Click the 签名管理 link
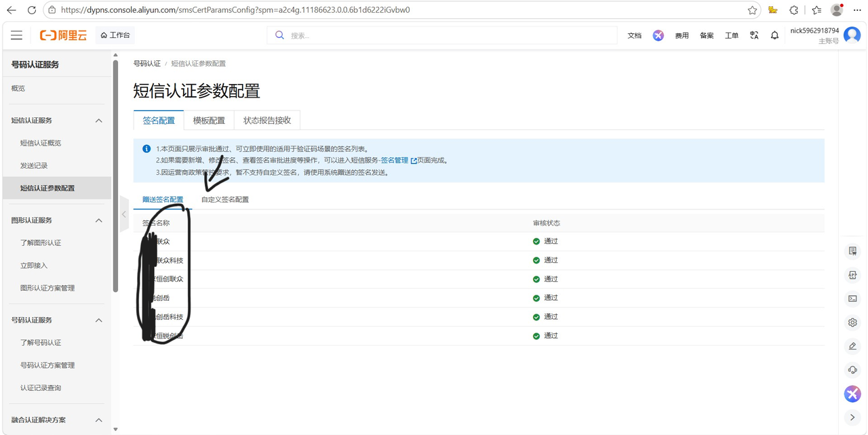This screenshot has height=435, width=868. coord(395,161)
